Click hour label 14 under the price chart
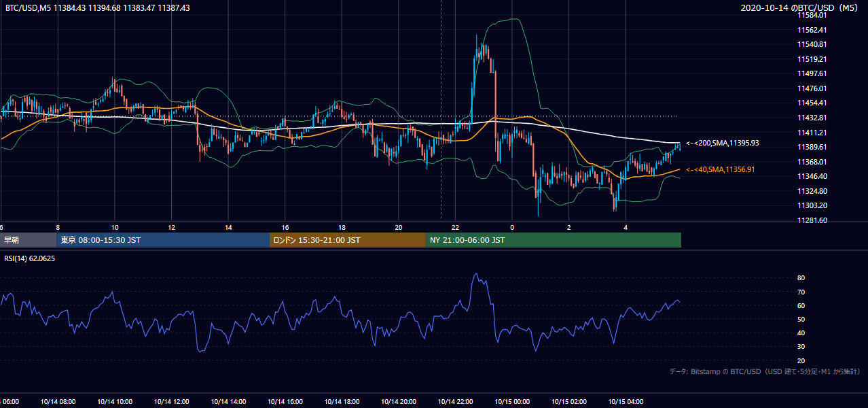The image size is (868, 408). tap(228, 227)
